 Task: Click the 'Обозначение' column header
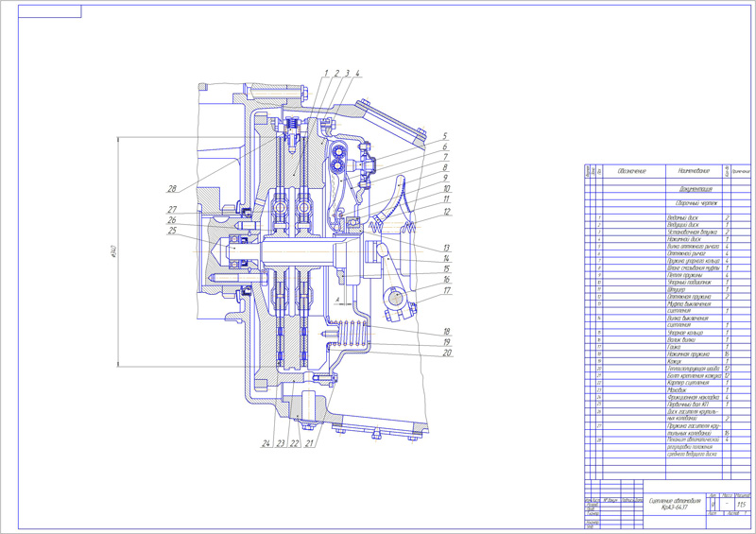[x=631, y=171]
